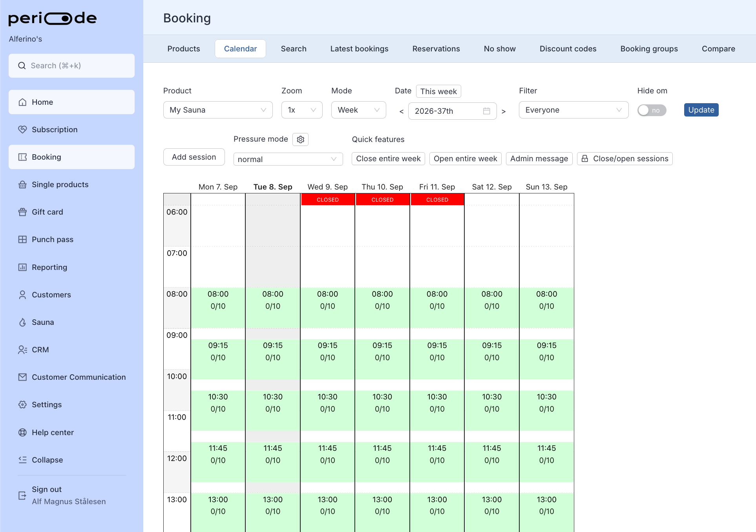Switch to the Discount codes tab
Screen dimensions: 756x532
click(568, 49)
